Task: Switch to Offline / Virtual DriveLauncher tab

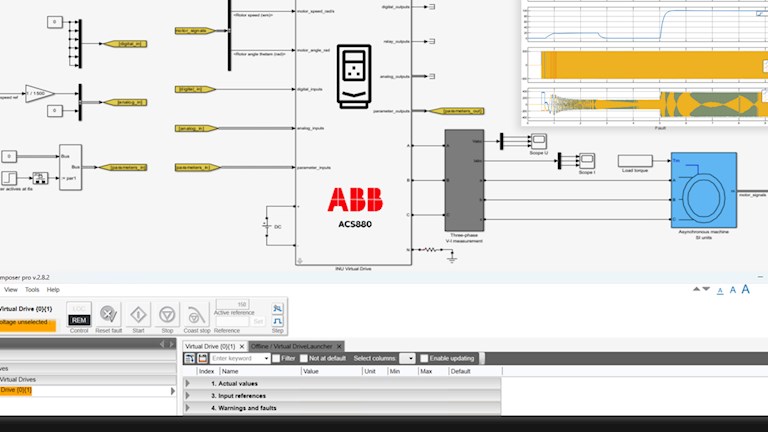Action: (292, 346)
